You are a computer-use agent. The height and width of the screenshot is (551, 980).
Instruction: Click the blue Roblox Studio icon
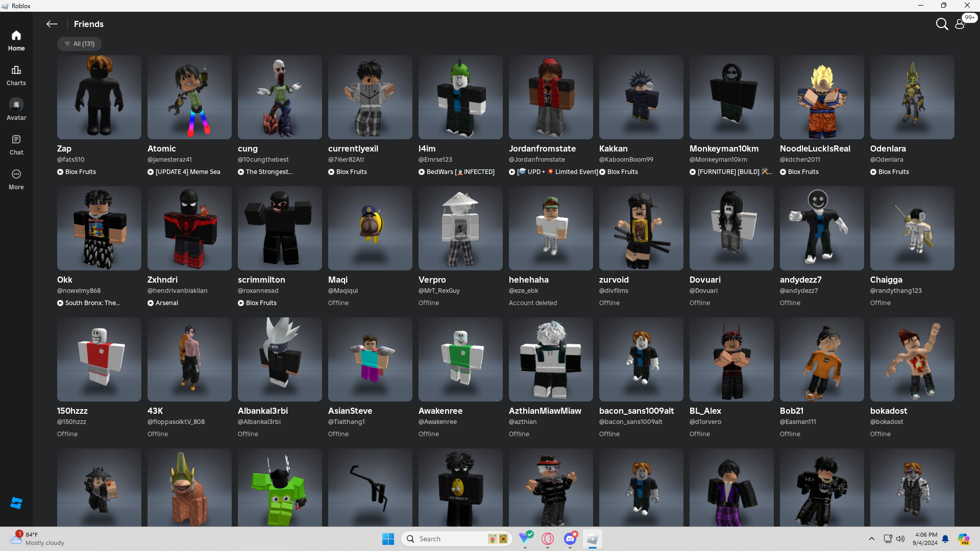[x=16, y=503]
